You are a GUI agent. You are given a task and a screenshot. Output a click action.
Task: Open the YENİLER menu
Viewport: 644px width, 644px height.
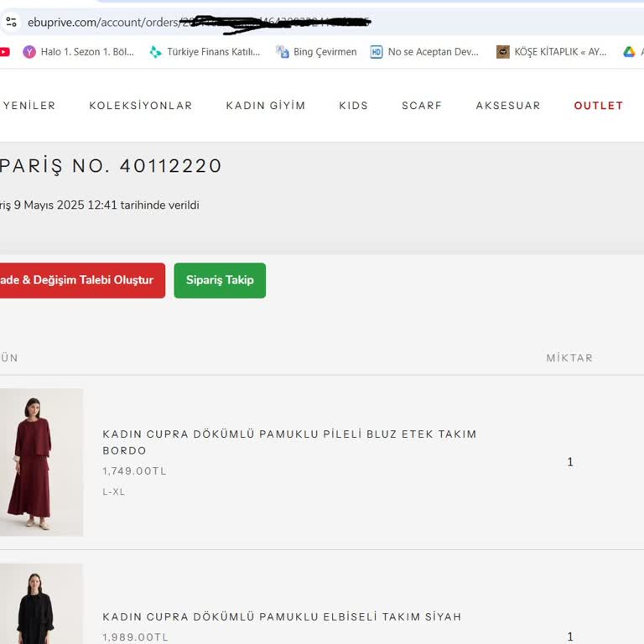click(29, 106)
